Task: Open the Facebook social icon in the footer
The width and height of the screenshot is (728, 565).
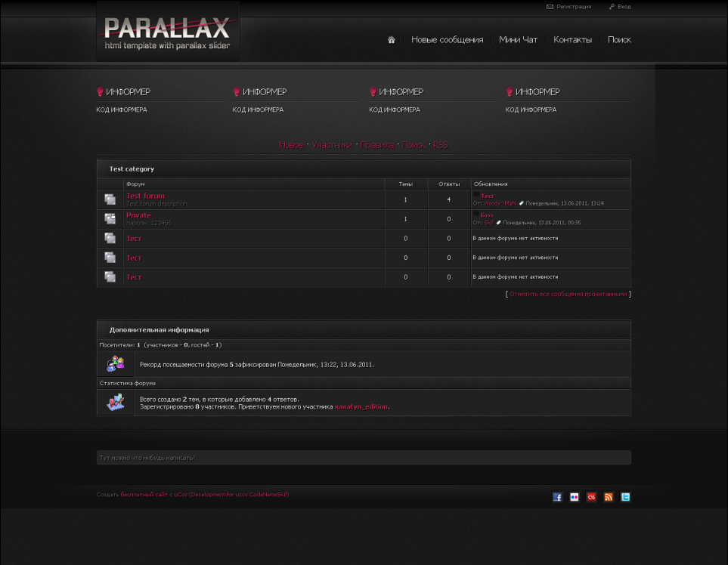Action: (x=557, y=497)
